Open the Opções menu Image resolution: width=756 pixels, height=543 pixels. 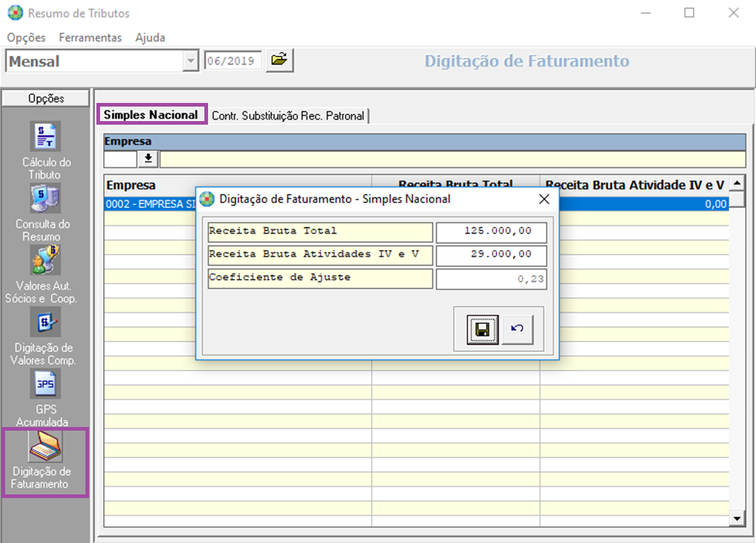(x=26, y=38)
